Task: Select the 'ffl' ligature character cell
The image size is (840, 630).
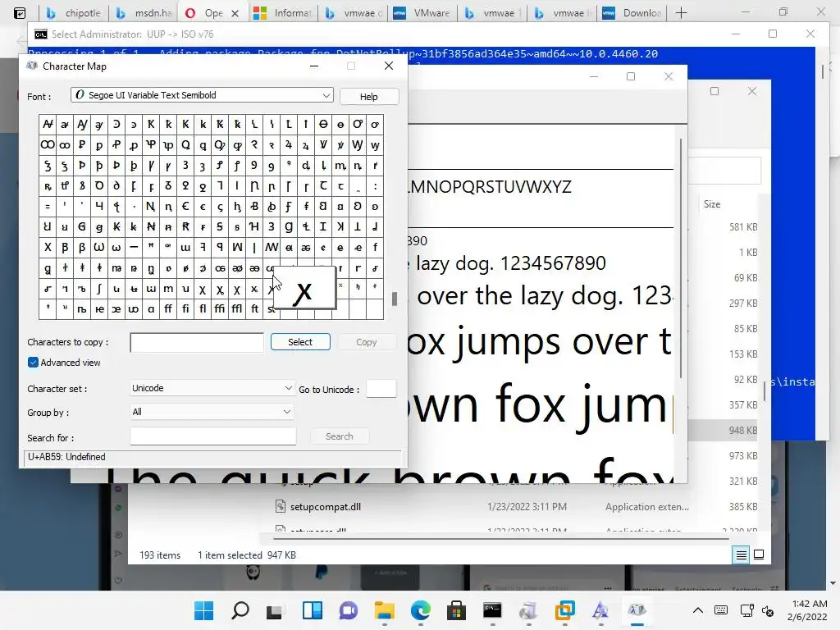Action: (237, 309)
